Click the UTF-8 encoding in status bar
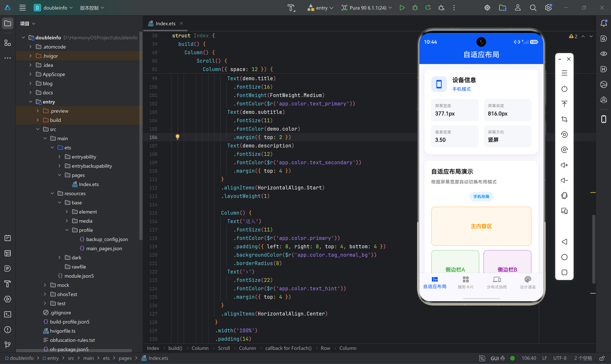Viewport: 611px width, 364px height. click(560, 358)
